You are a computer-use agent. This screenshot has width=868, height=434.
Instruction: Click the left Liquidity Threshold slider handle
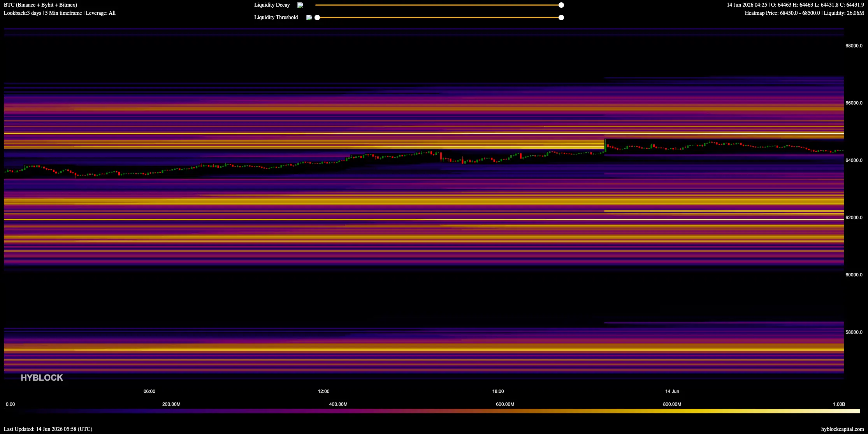coord(317,18)
